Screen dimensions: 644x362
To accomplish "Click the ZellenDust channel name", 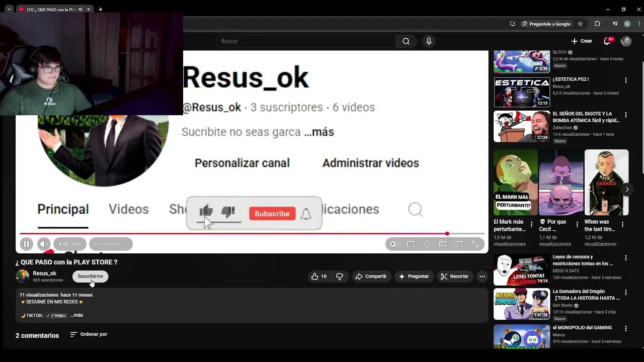I will pos(562,128).
